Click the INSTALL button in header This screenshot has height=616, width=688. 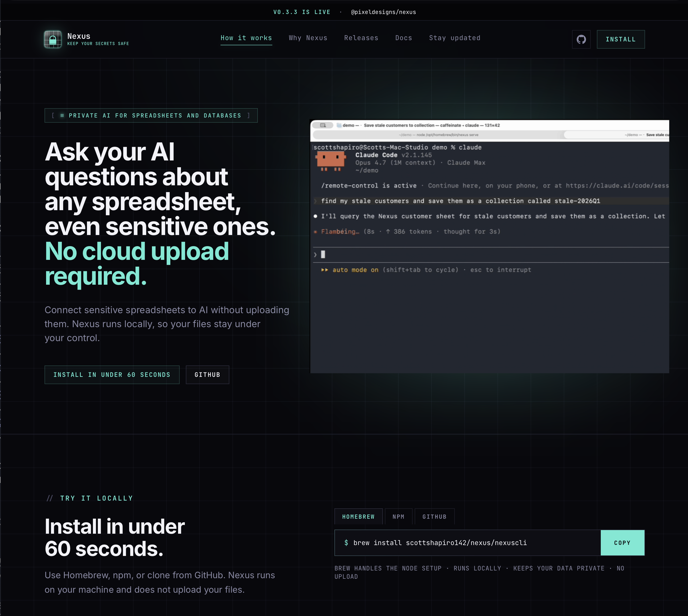pyautogui.click(x=621, y=39)
